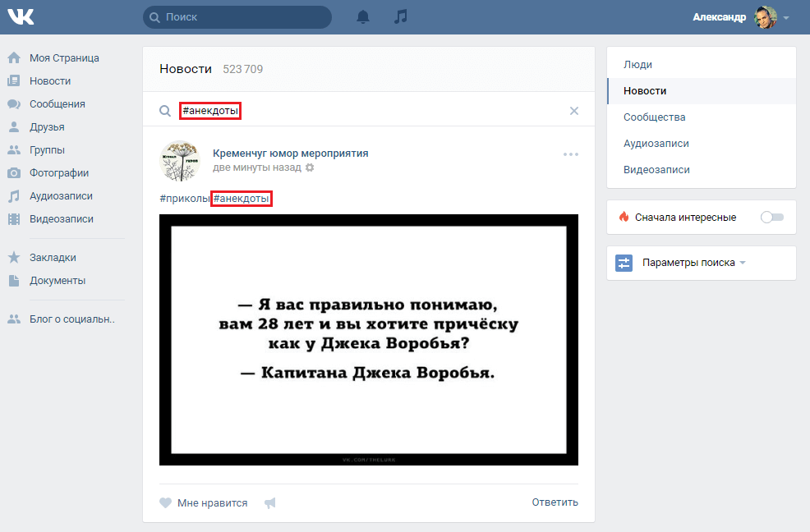810x532 pixels.
Task: Select Люди search tab
Action: click(637, 65)
